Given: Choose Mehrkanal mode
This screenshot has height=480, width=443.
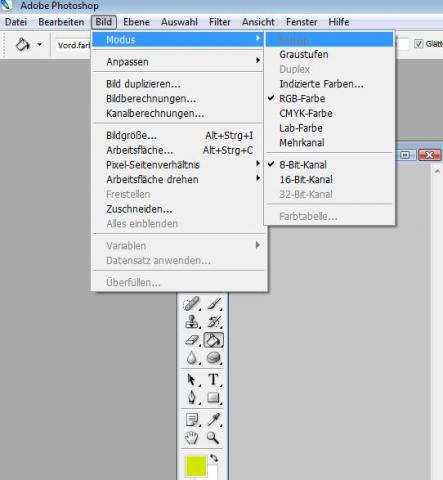Looking at the screenshot, I should coord(329,143).
